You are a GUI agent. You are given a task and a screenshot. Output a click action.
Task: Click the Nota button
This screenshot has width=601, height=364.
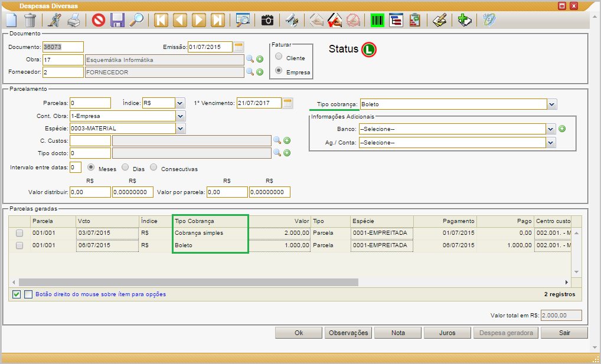click(x=398, y=333)
